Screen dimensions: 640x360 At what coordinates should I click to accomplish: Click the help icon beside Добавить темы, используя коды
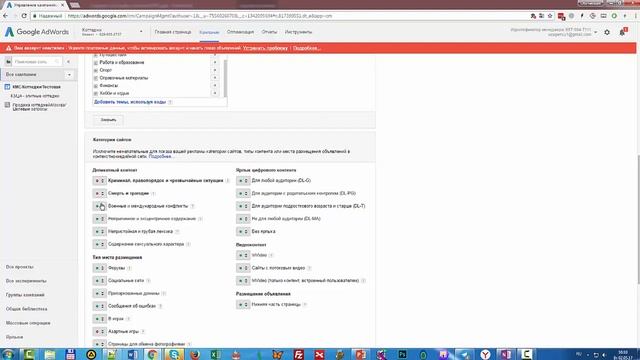(x=170, y=102)
